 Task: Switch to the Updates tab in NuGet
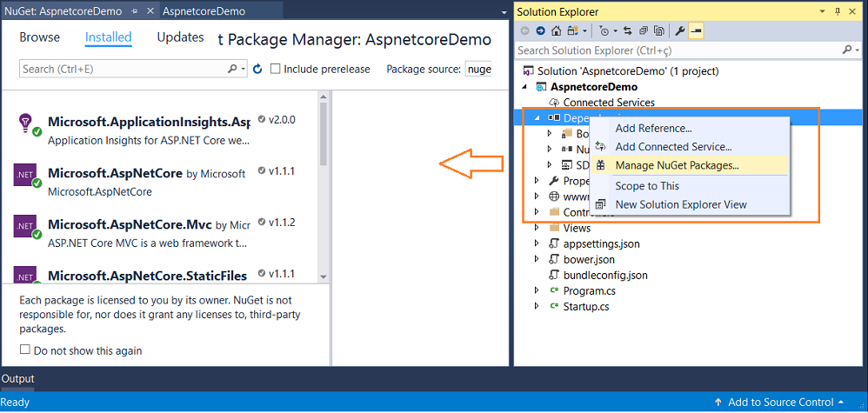pyautogui.click(x=180, y=37)
